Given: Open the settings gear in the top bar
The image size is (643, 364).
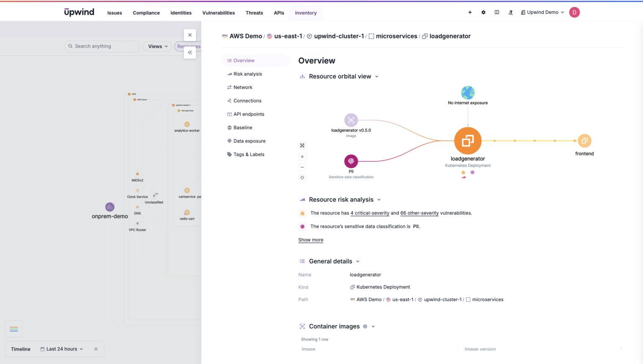Looking at the screenshot, I should click(x=483, y=12).
